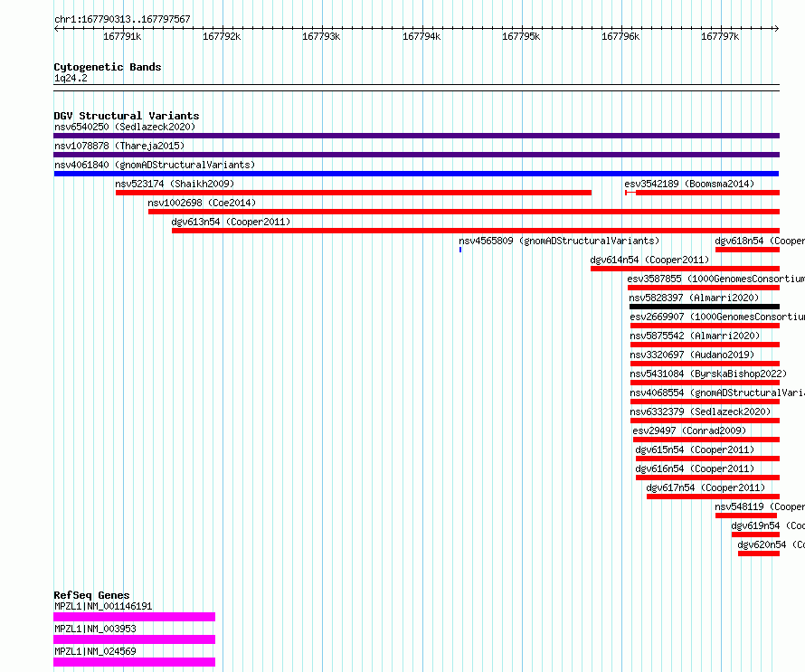The image size is (805, 672).
Task: Click the Cytogenetic Bands track heading
Action: [x=108, y=67]
